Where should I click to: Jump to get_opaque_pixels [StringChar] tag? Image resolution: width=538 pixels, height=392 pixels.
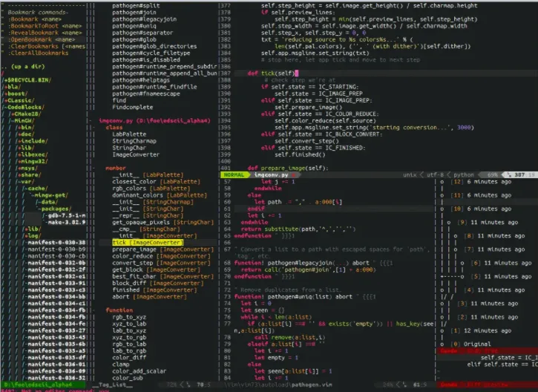pos(163,222)
